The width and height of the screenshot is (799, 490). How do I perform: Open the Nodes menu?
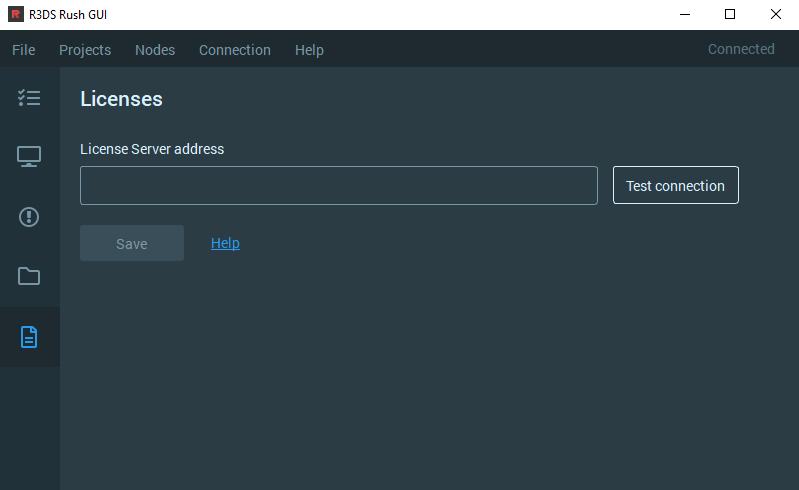pyautogui.click(x=155, y=50)
